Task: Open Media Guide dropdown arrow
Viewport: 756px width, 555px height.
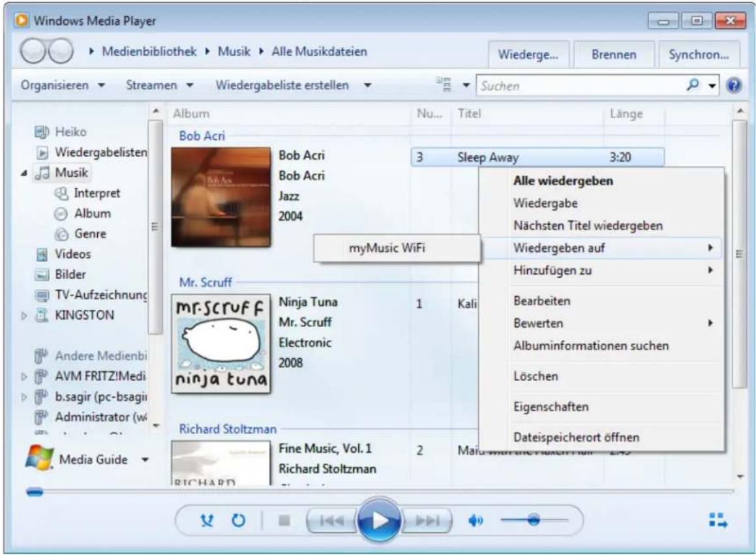Action: coord(145,460)
